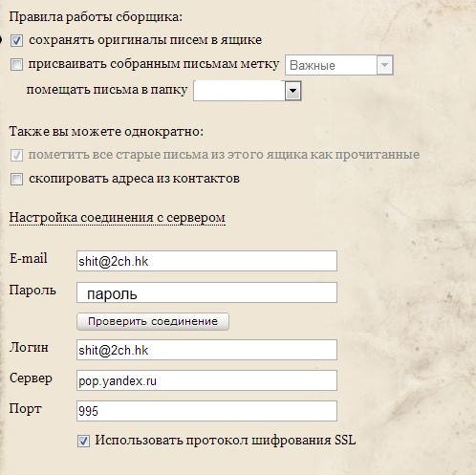
Task: Open the empty folder selection box
Action: [248, 91]
